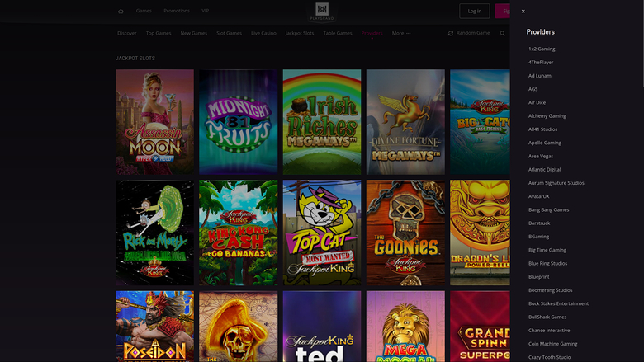This screenshot has width=644, height=362.
Task: Select provider Apollo Gaming
Action: click(x=545, y=143)
